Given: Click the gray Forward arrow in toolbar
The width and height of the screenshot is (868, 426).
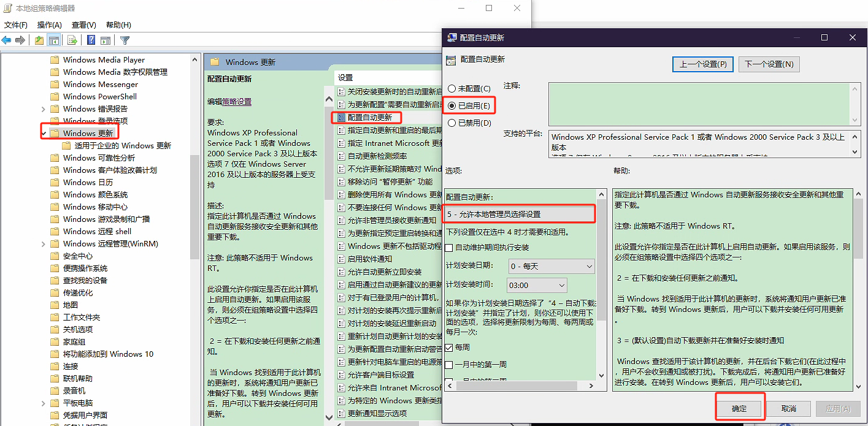Looking at the screenshot, I should coord(20,40).
